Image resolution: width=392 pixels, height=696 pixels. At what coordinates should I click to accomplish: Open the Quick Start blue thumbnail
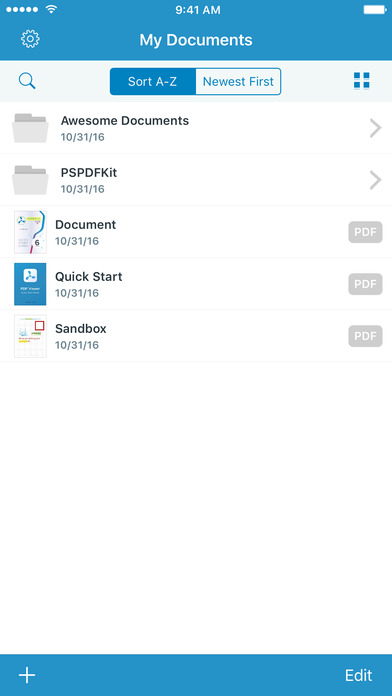pyautogui.click(x=30, y=284)
